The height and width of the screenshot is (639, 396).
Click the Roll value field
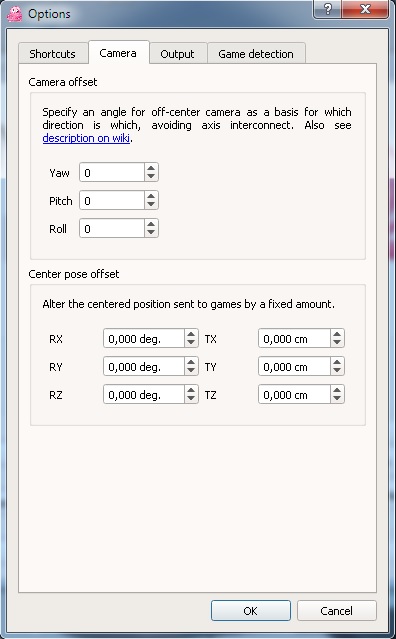click(112, 229)
